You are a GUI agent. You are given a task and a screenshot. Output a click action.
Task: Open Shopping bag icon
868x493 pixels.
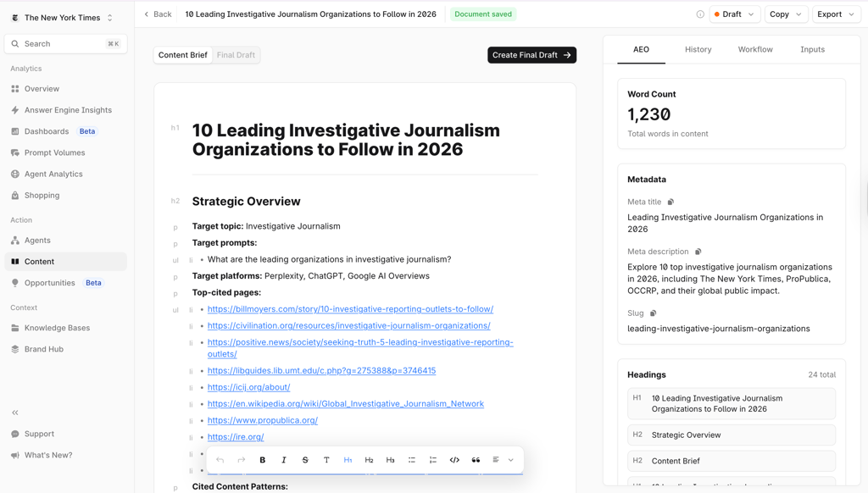point(15,196)
